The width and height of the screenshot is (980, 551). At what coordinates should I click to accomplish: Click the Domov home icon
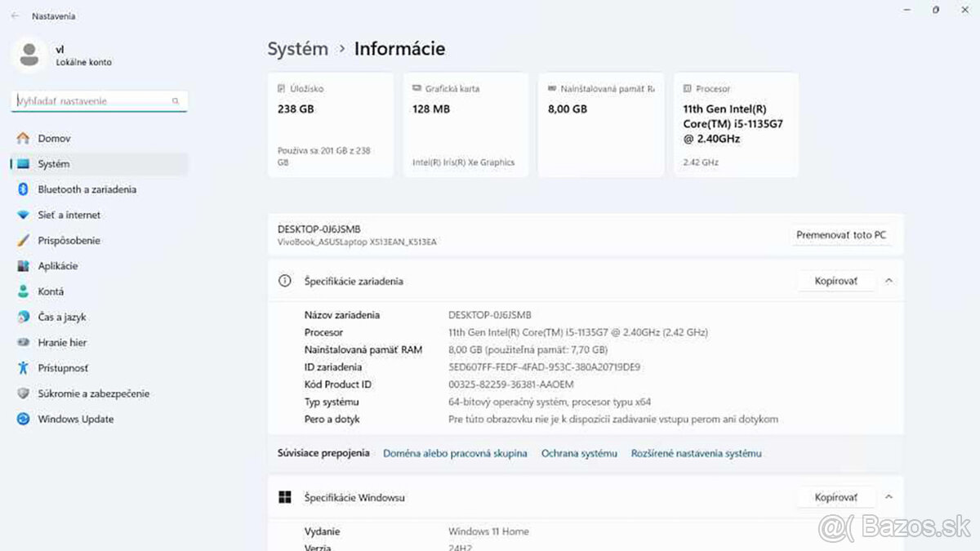click(x=24, y=138)
